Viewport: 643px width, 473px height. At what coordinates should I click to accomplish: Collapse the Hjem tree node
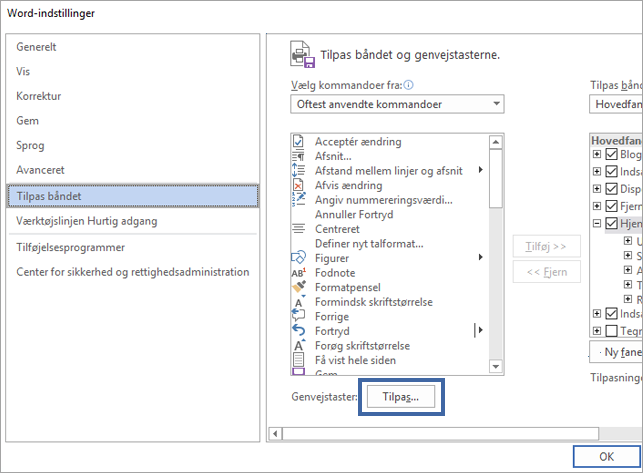(597, 224)
